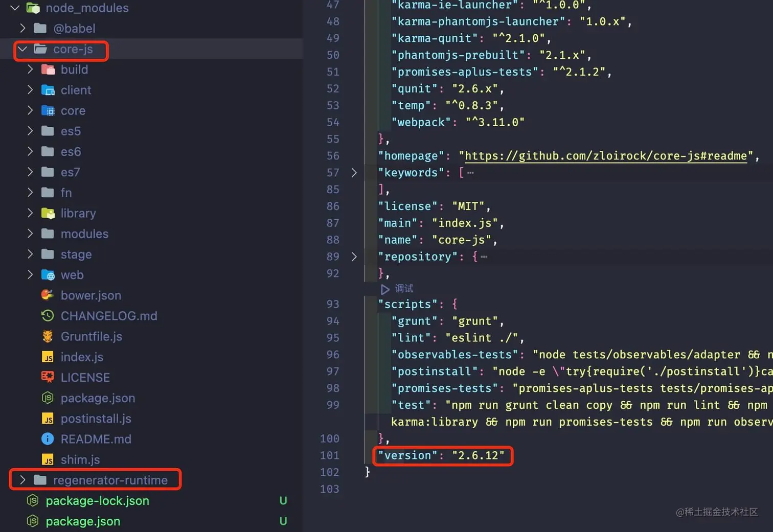
Task: Expand the client folder chevron
Action: coord(30,90)
